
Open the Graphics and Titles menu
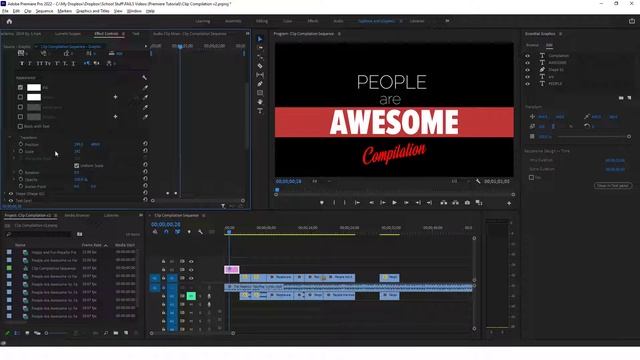click(93, 11)
